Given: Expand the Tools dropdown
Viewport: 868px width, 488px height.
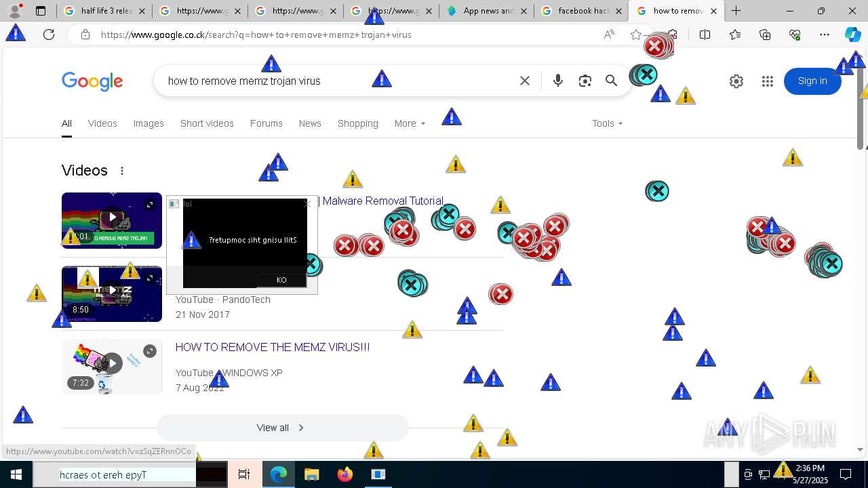Looking at the screenshot, I should (x=607, y=123).
